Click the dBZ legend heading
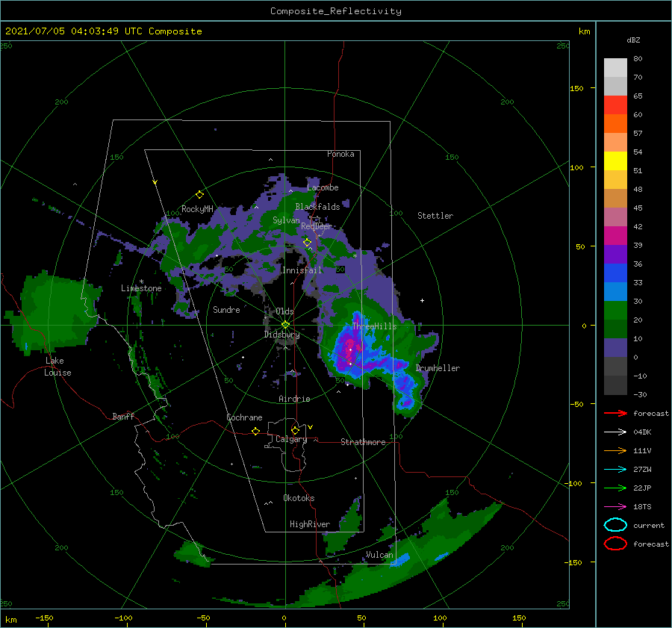This screenshot has height=628, width=672. pyautogui.click(x=633, y=40)
